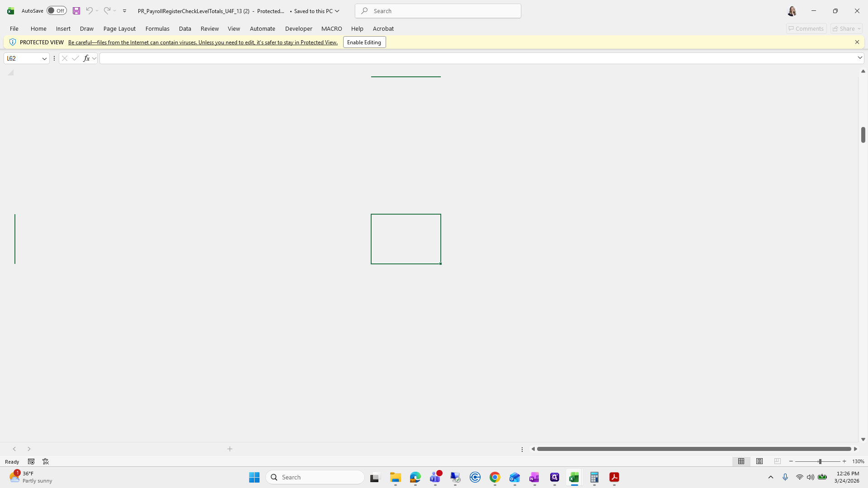Click the Protected View warning link
868x488 pixels.
[x=203, y=42]
